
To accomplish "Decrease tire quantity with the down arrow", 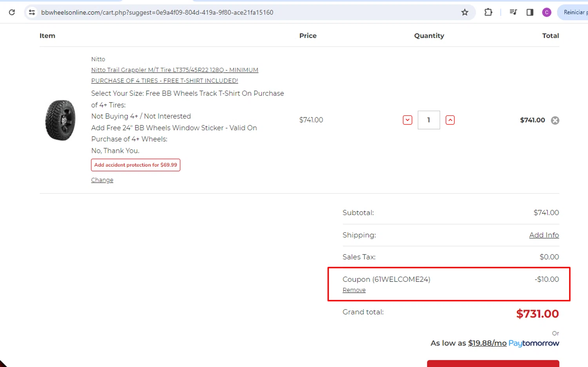I will tap(407, 120).
